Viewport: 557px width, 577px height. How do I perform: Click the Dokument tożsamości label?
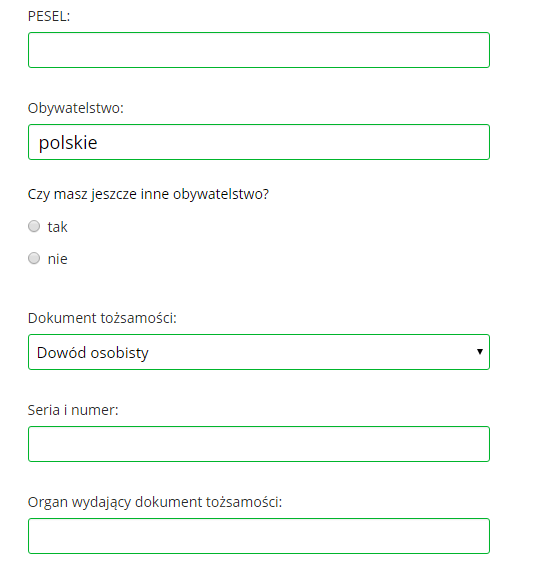click(102, 318)
